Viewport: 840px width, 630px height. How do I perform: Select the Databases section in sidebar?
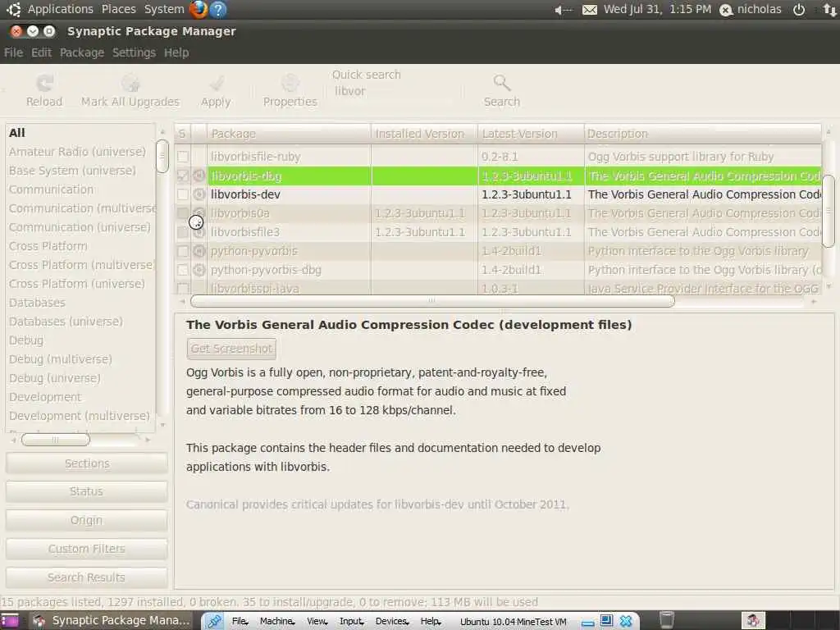click(x=37, y=303)
